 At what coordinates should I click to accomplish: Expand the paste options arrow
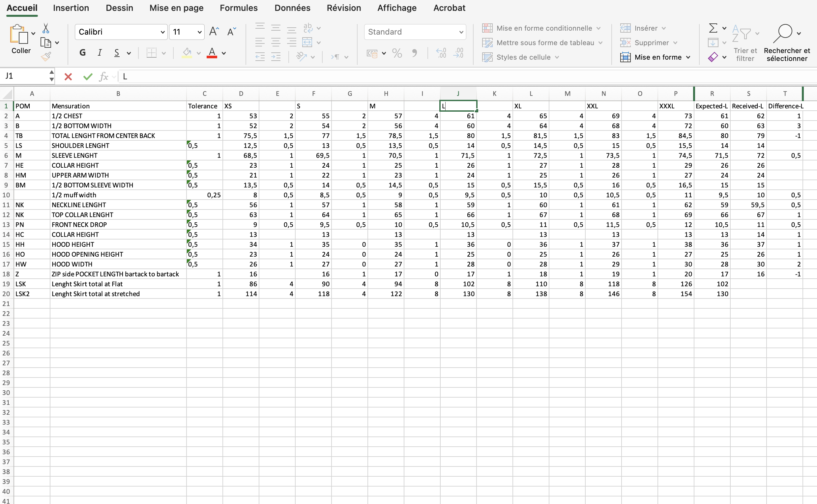[33, 33]
